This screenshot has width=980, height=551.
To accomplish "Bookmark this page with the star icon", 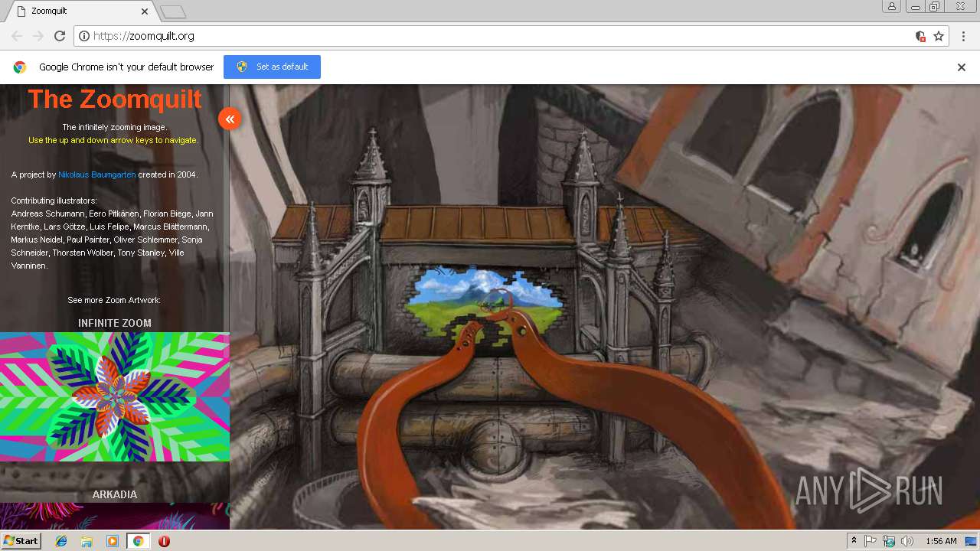I will [x=939, y=36].
